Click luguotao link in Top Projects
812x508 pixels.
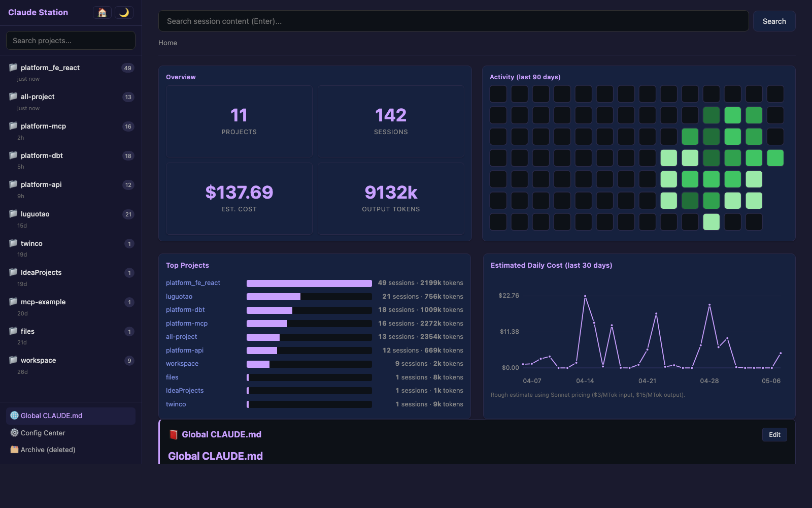(x=179, y=297)
